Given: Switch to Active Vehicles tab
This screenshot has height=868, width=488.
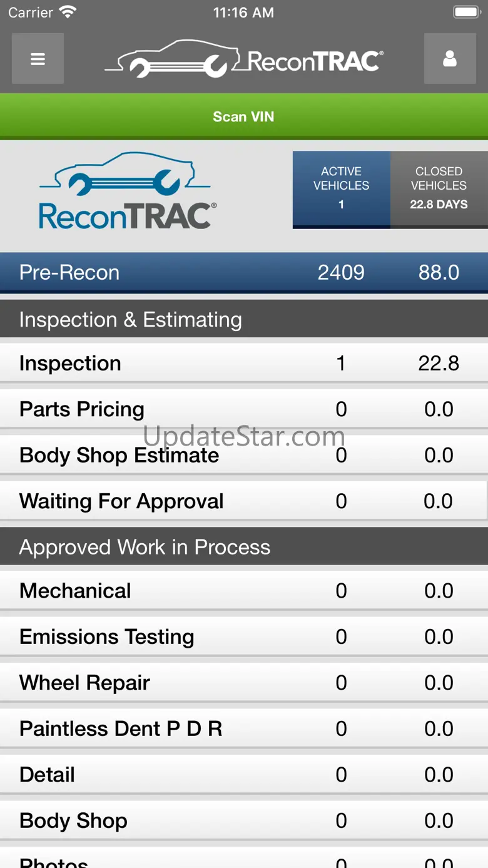Looking at the screenshot, I should [x=341, y=188].
